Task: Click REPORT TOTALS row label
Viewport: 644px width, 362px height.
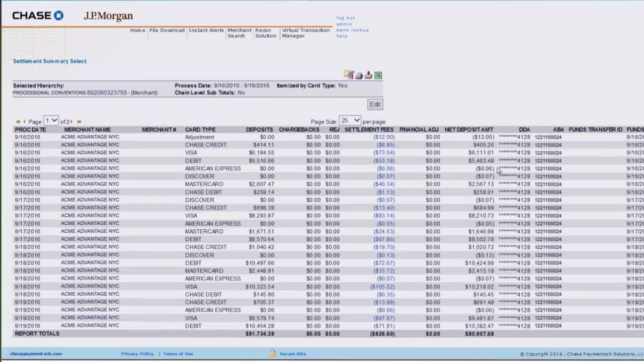Action: [x=37, y=334]
